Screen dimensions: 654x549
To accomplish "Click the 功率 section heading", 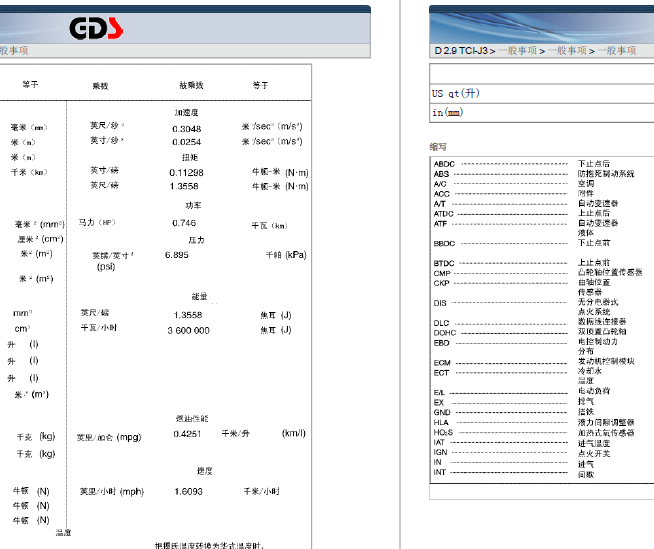I will point(193,205).
